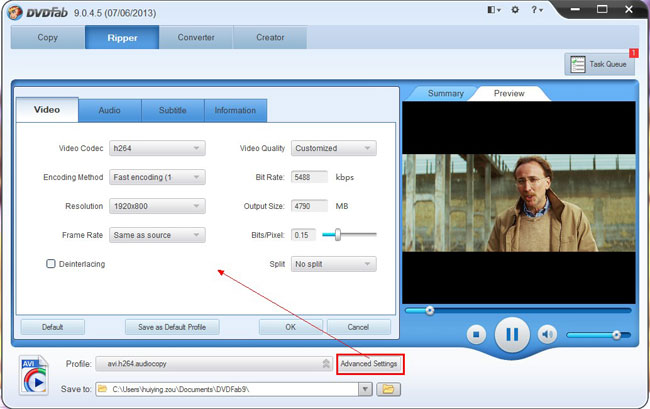Screen dimensions: 650x409
Task: Click the Output Size field showing 4790
Action: tap(309, 206)
